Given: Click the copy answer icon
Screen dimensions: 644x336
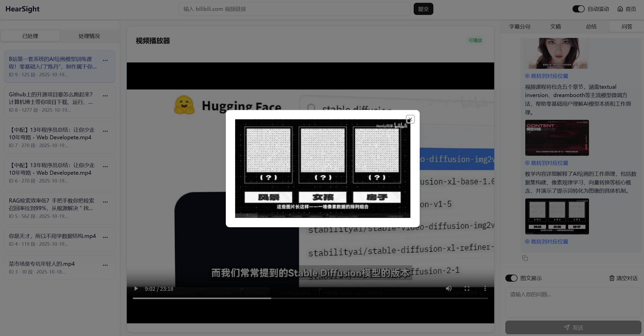Looking at the screenshot, I should [525, 258].
